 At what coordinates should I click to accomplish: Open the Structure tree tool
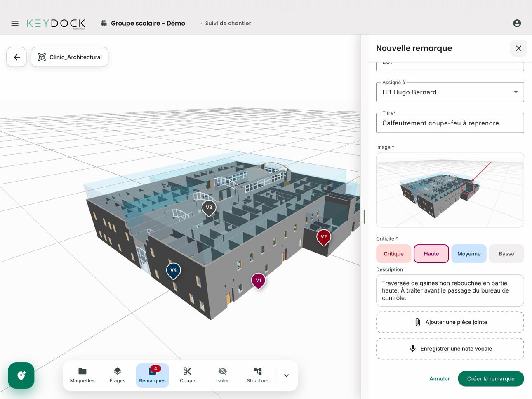tap(257, 375)
